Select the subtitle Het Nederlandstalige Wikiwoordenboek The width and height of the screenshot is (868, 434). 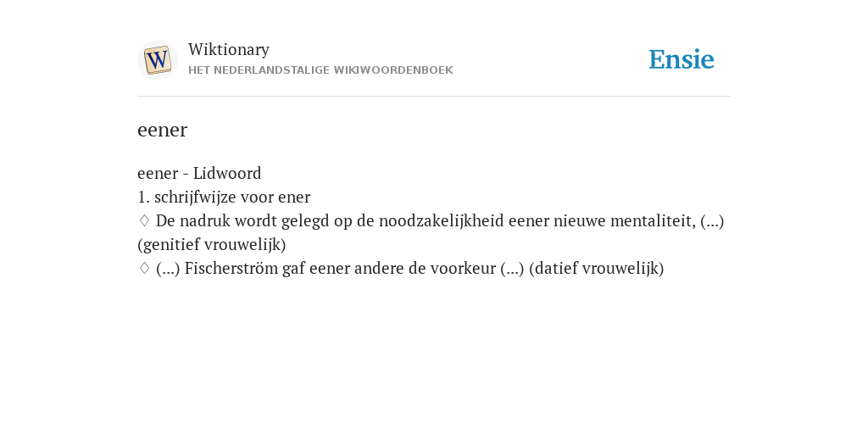[x=320, y=70]
